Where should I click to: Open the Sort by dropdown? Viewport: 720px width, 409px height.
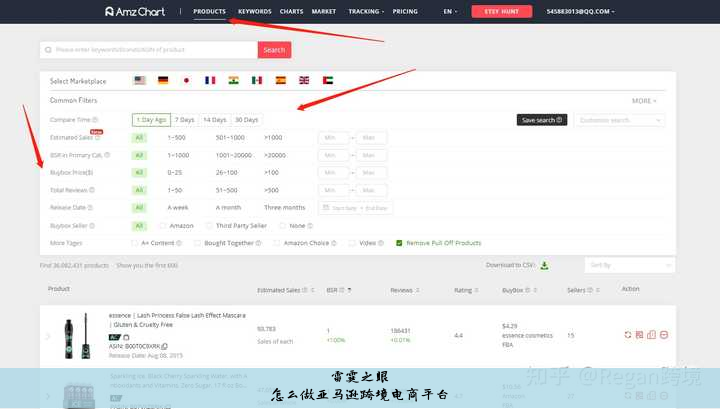point(630,265)
